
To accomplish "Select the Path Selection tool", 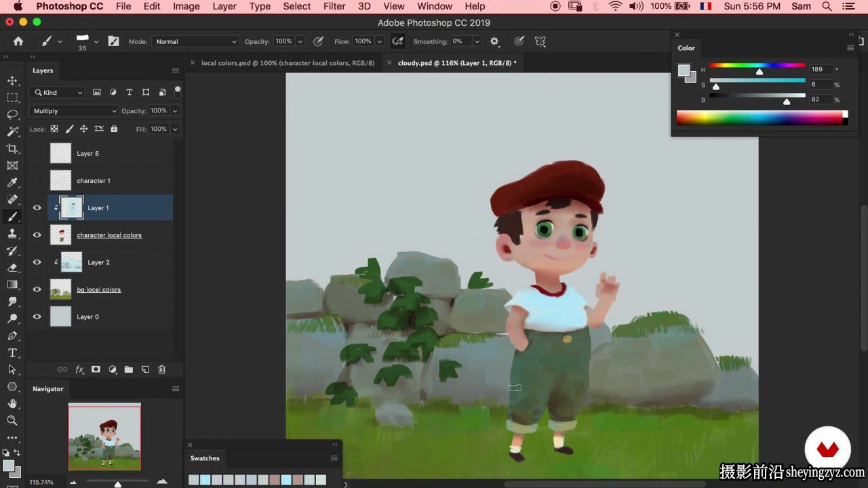I will point(12,369).
